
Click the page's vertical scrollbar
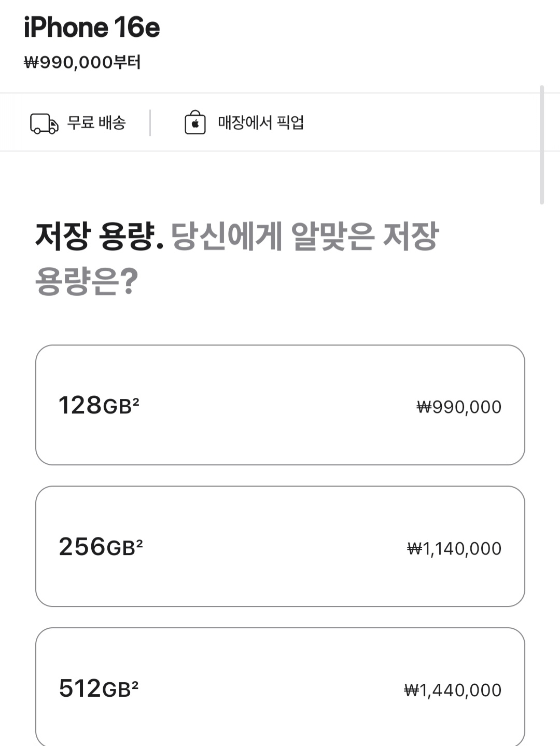[542, 145]
